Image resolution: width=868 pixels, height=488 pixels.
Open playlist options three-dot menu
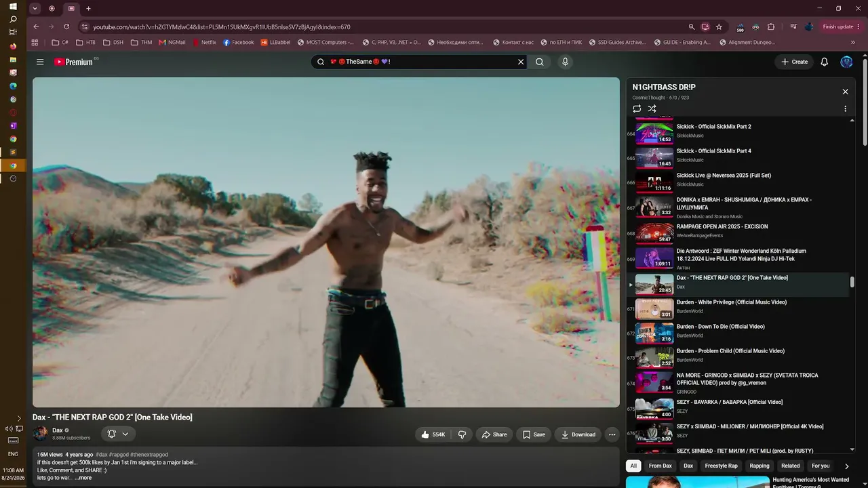(845, 108)
